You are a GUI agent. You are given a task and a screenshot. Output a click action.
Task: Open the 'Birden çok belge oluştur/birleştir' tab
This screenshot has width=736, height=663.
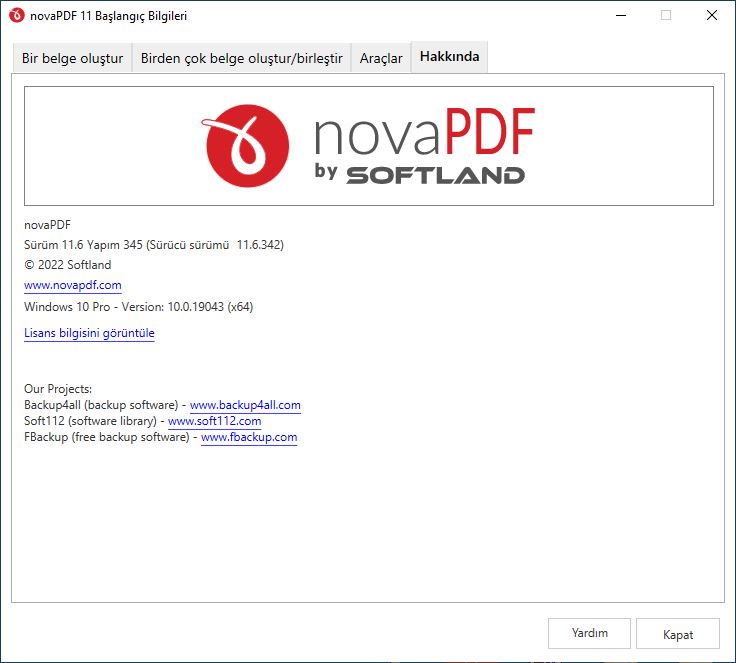pos(241,58)
